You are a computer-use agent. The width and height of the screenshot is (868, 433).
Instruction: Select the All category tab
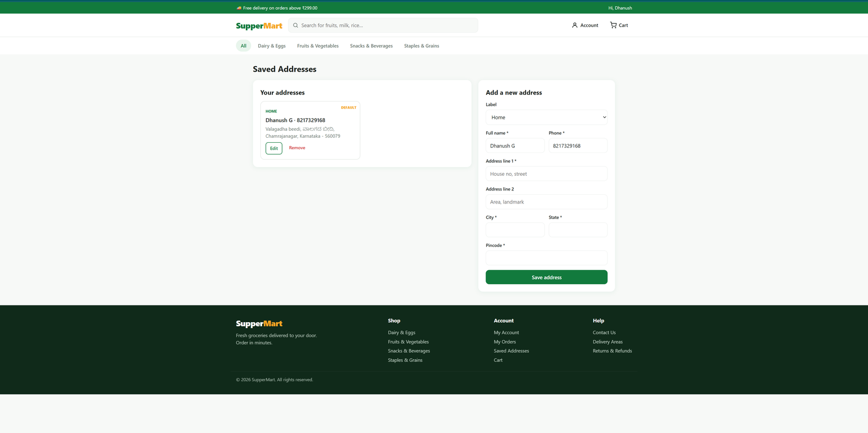tap(244, 46)
